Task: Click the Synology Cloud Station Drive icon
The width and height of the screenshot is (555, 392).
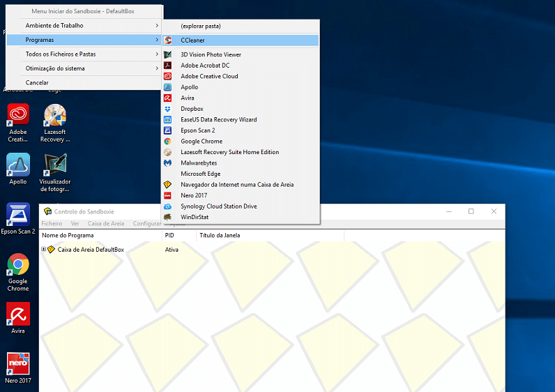Action: [x=168, y=206]
